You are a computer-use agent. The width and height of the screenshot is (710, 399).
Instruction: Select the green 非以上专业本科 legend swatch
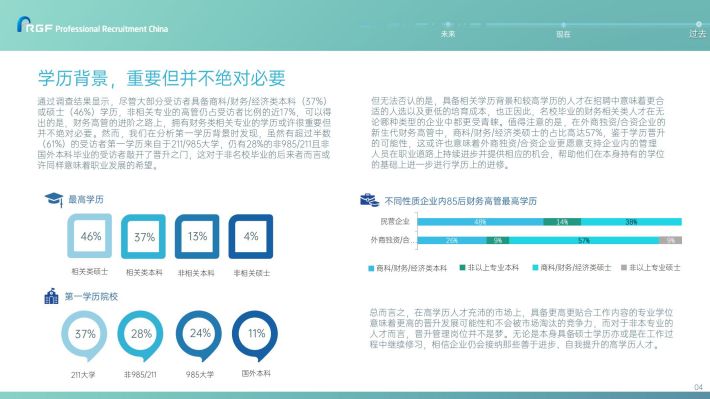tap(462, 268)
